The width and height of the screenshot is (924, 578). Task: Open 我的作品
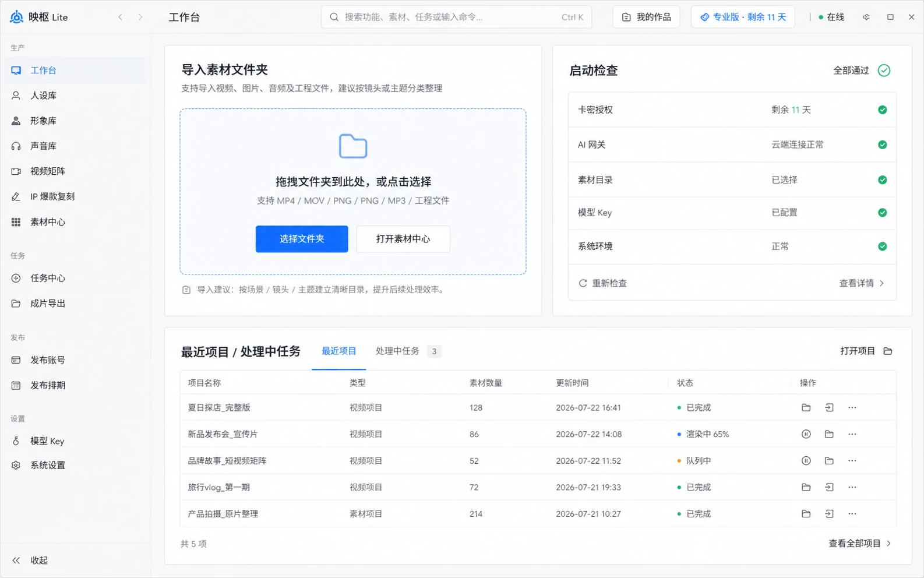(646, 17)
